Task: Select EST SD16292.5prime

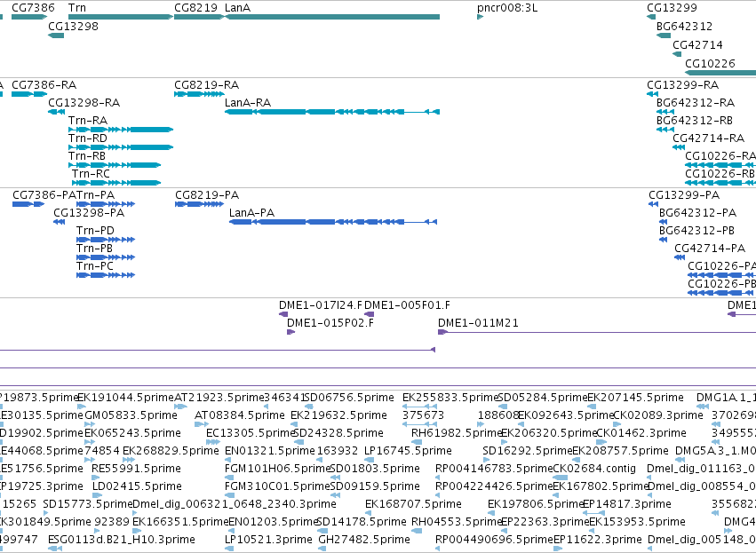Action: click(x=487, y=461)
